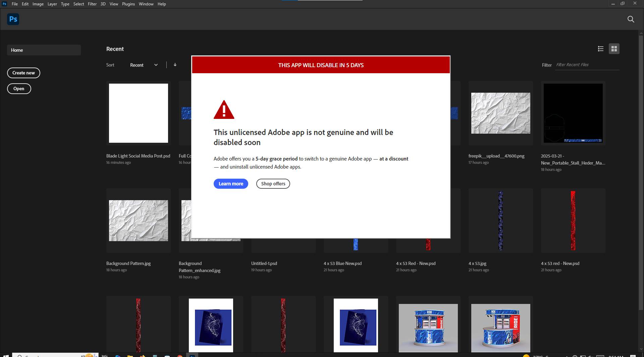Click the 4 x 53 Blue New.psd filename
644x357 pixels.
click(342, 263)
